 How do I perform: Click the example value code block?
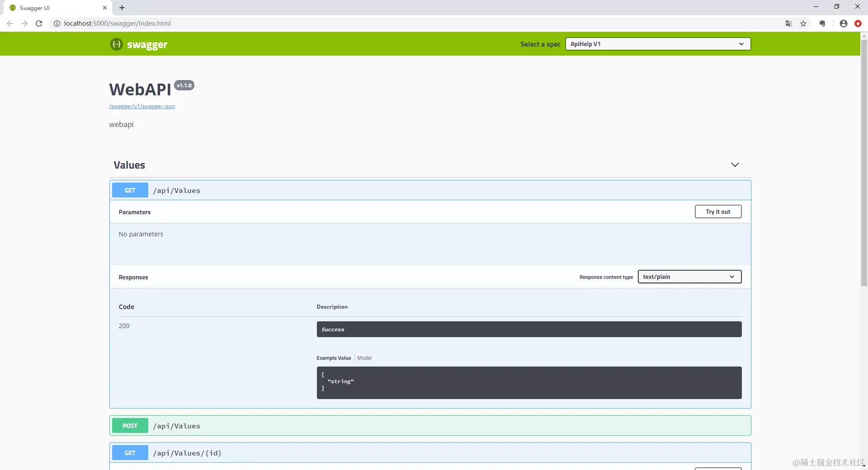pyautogui.click(x=529, y=382)
